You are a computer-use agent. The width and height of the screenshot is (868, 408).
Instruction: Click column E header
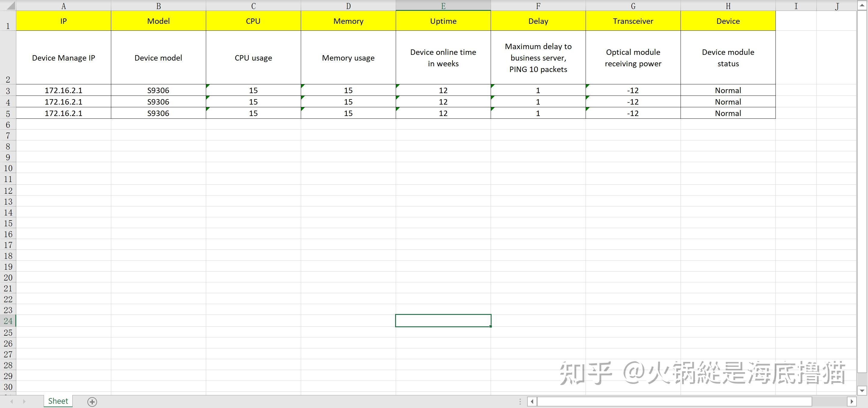click(443, 5)
